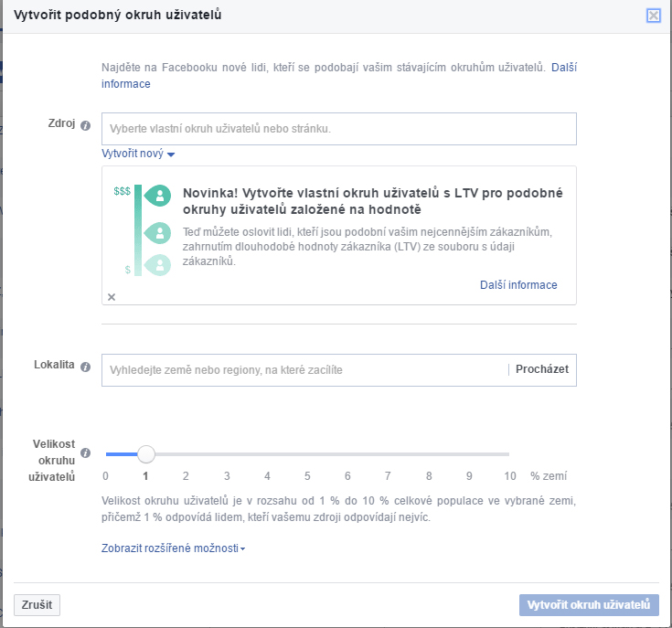This screenshot has width=672, height=628.
Task: Dismiss the Novinka LTV promo box
Action: coord(112,297)
